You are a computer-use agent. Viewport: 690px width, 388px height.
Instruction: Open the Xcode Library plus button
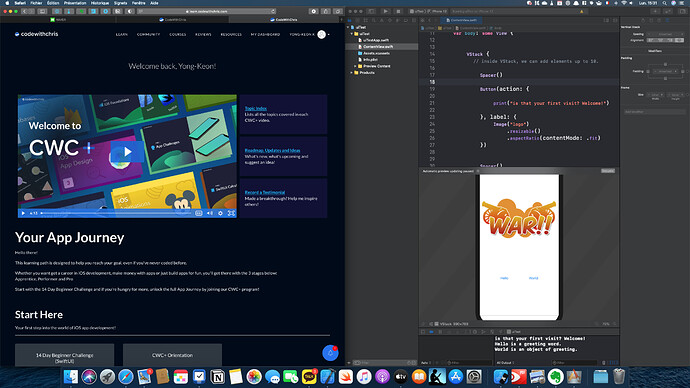pyautogui.click(x=656, y=11)
